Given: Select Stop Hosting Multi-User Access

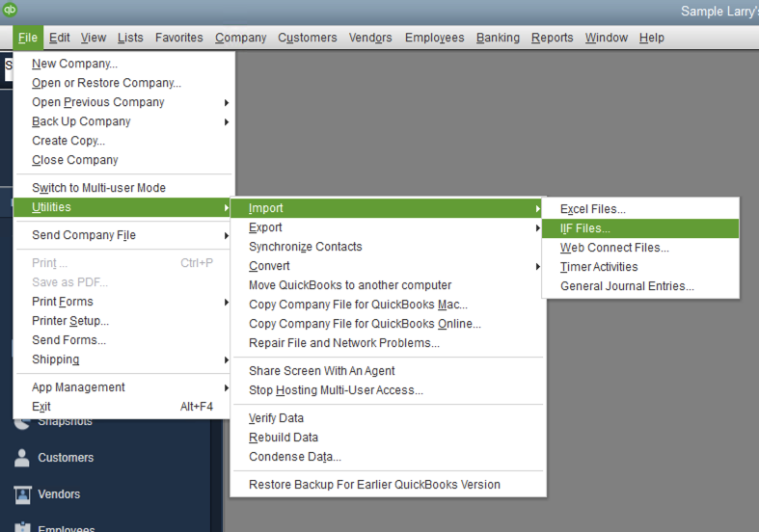Looking at the screenshot, I should pyautogui.click(x=389, y=390).
